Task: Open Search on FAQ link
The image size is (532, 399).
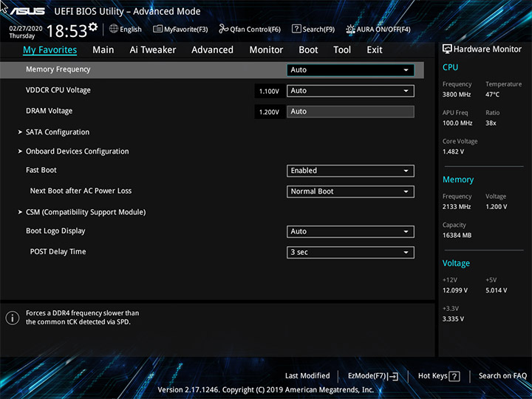Action: (x=502, y=375)
